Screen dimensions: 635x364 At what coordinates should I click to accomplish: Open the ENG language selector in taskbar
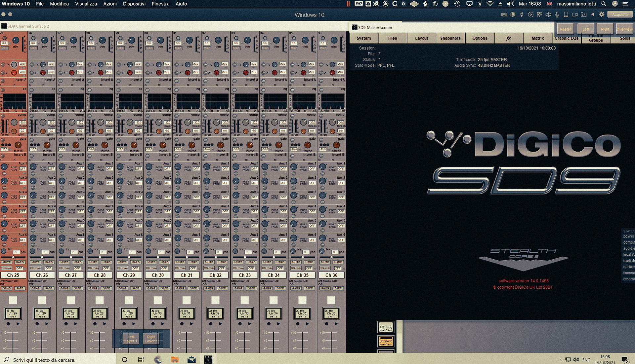pos(586,360)
